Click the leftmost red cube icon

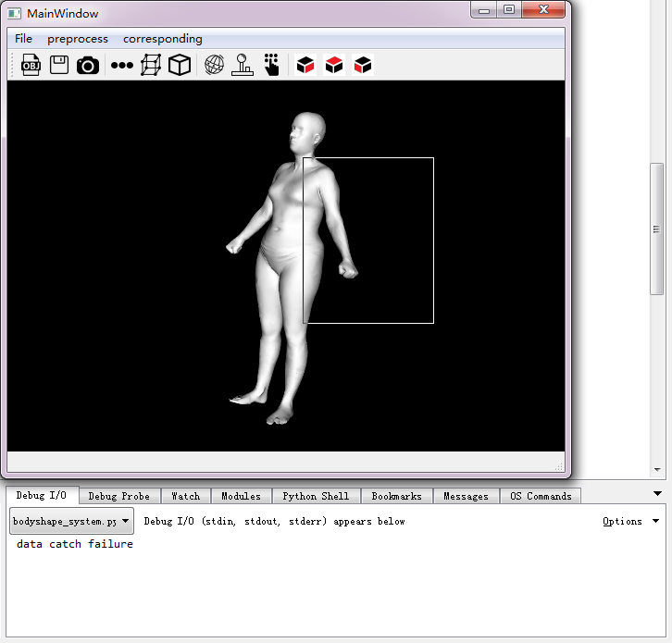[305, 65]
